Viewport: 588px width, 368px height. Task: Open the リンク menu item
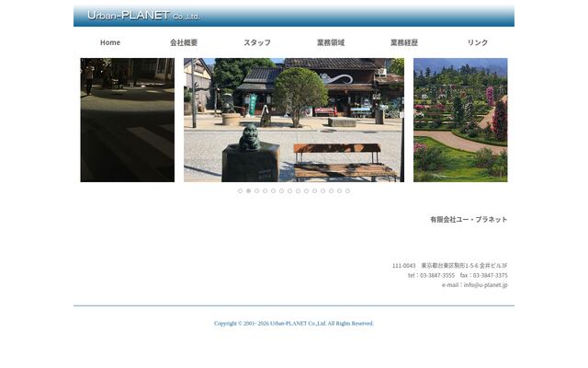[478, 42]
